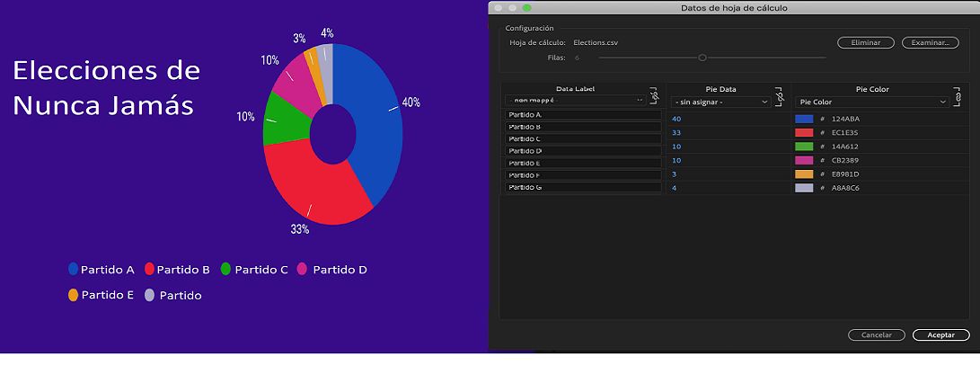
Task: Open the Pie Color mapping dropdown
Action: point(872,102)
